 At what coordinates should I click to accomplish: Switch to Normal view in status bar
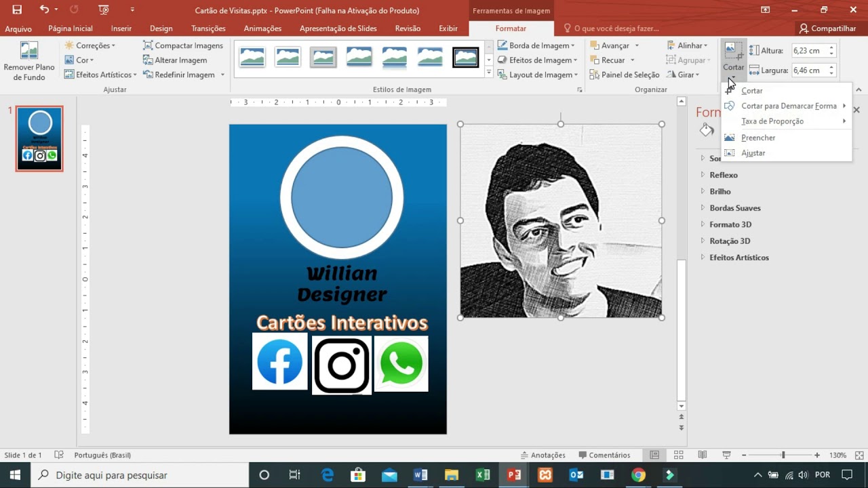pos(654,455)
